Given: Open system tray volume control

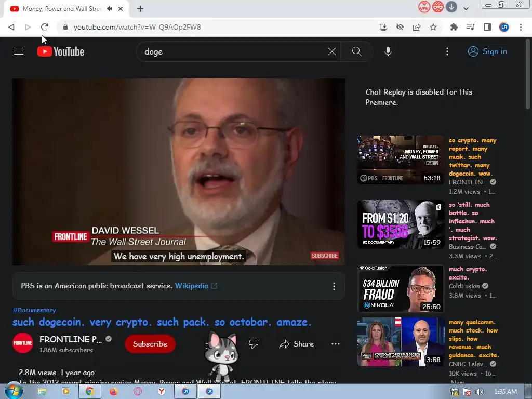Looking at the screenshot, I should [479, 392].
